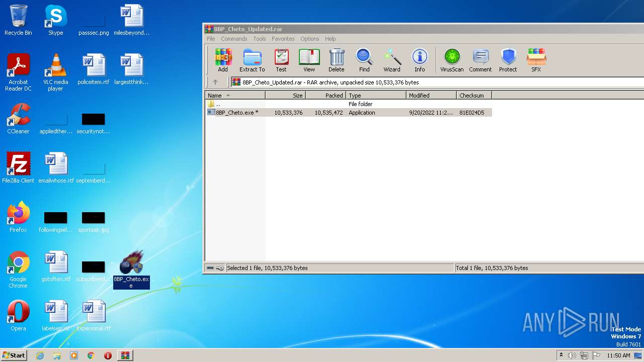Image resolution: width=644 pixels, height=362 pixels.
Task: Sort by Size column header
Action: click(x=285, y=96)
